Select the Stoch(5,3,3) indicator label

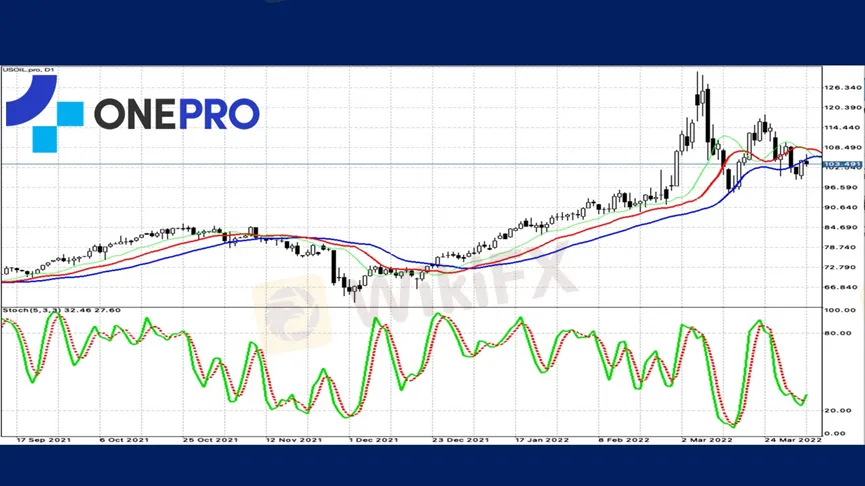[x=61, y=311]
